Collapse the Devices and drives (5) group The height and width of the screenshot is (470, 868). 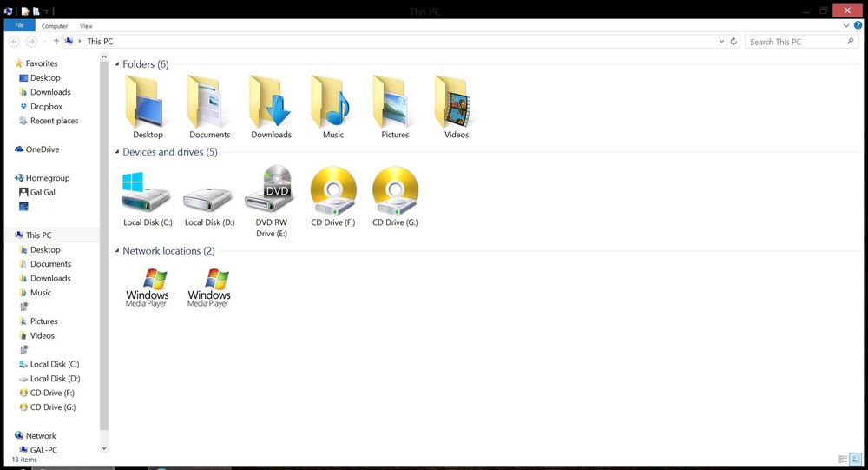point(117,152)
